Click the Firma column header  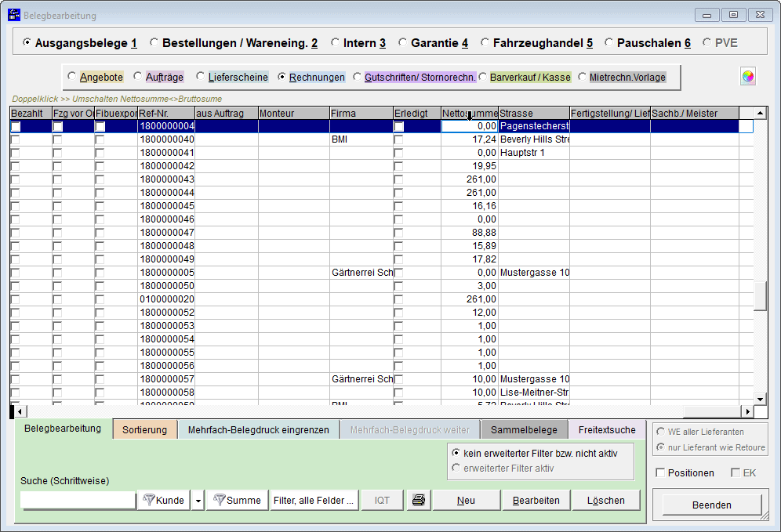pyautogui.click(x=361, y=114)
